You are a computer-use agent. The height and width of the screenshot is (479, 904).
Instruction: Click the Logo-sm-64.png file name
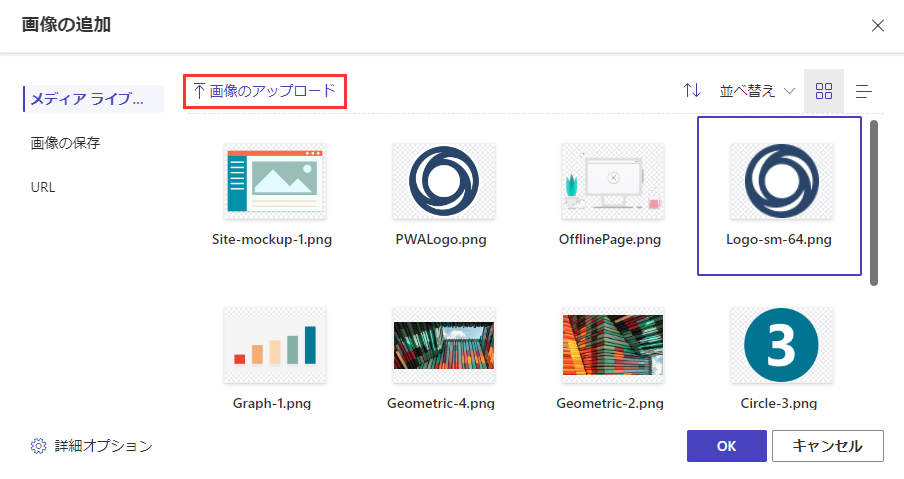[779, 240]
